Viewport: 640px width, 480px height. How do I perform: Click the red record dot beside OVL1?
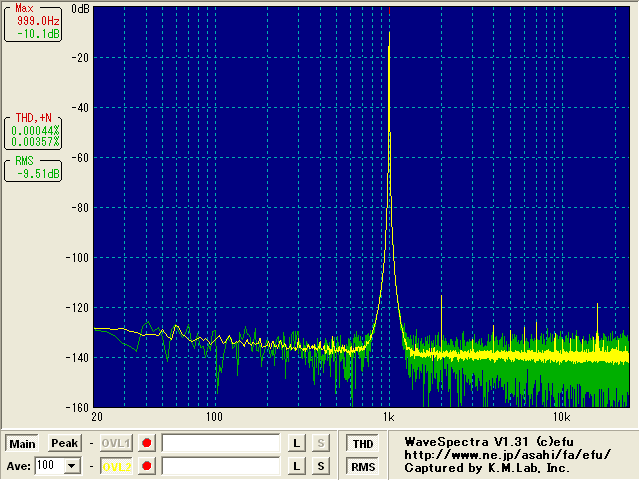pos(147,443)
